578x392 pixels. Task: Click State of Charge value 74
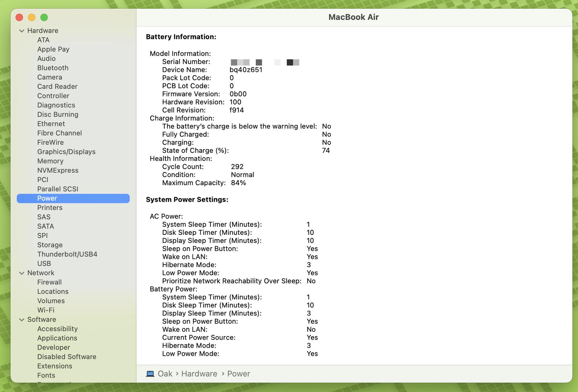[x=326, y=151]
